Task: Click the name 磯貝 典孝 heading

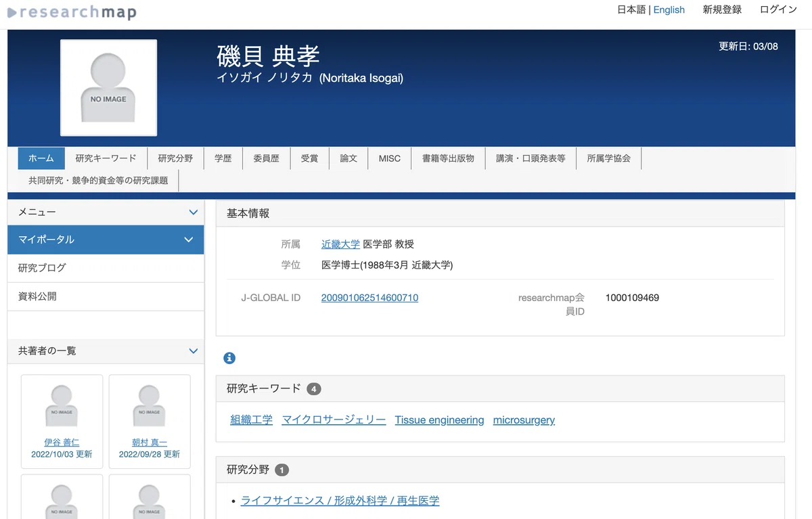Action: point(268,55)
